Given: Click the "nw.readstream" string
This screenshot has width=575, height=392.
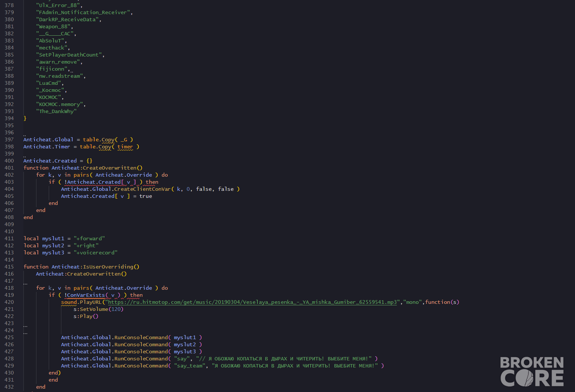Looking at the screenshot, I should point(60,76).
